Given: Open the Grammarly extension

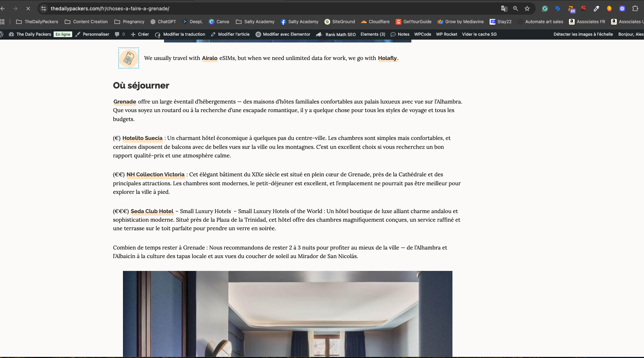Looking at the screenshot, I should click(x=545, y=9).
